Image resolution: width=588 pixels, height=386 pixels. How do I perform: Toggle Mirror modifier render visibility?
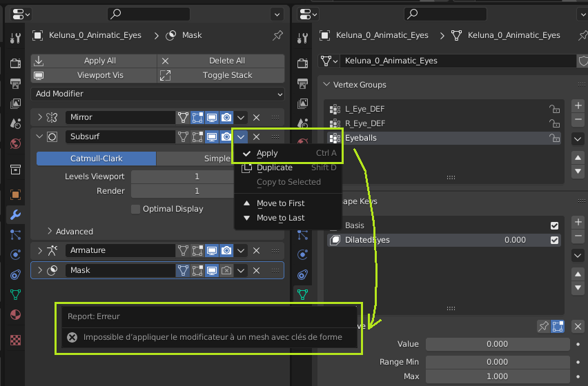coord(226,118)
